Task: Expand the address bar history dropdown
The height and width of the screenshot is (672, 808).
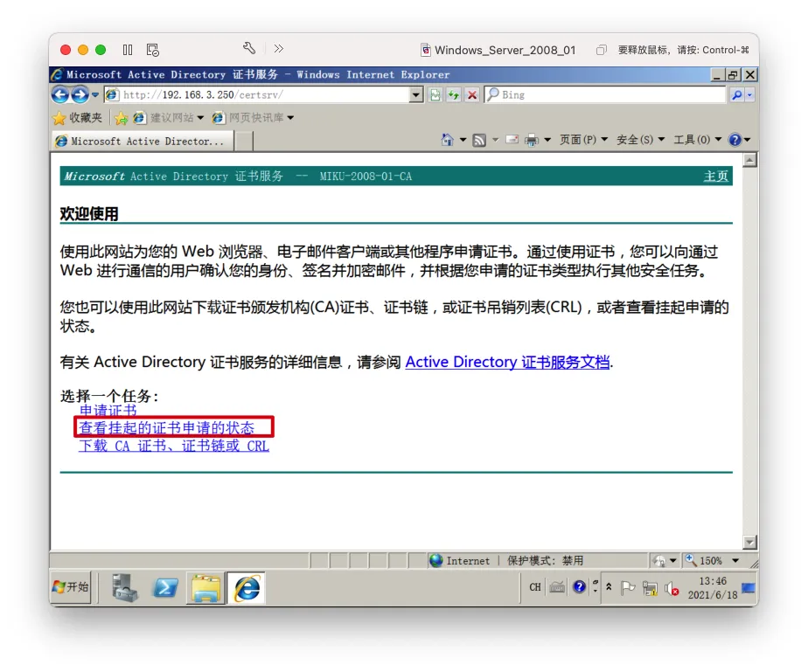Action: click(x=416, y=94)
